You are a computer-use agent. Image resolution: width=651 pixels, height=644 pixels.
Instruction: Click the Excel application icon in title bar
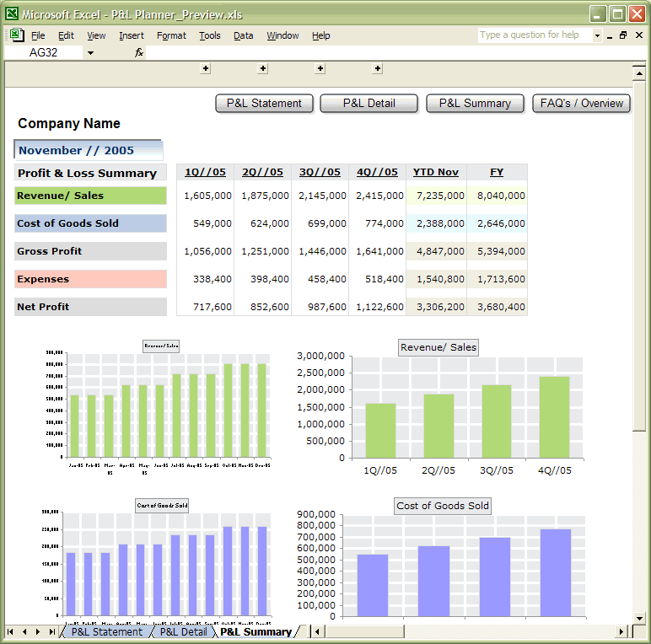point(12,13)
